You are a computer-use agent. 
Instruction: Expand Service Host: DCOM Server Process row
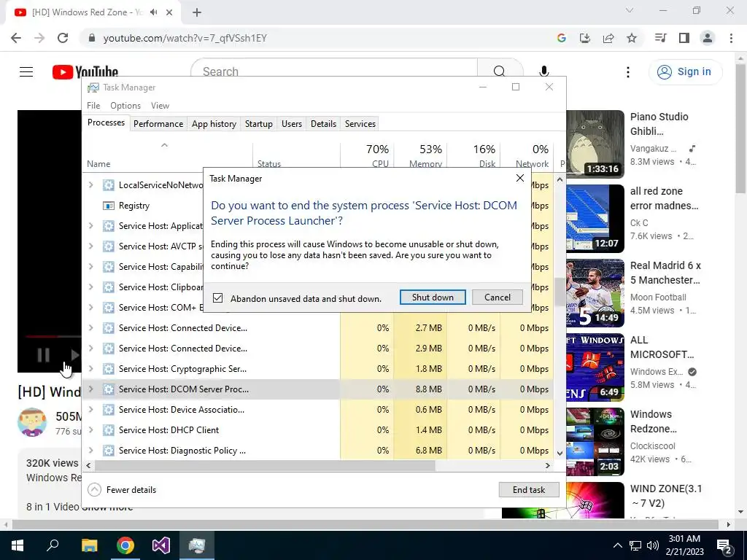(x=90, y=389)
